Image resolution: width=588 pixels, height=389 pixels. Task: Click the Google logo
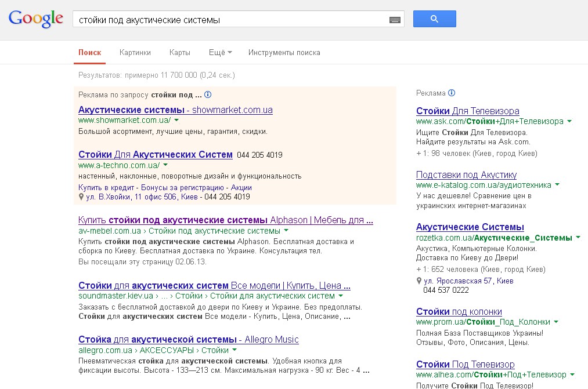[36, 19]
